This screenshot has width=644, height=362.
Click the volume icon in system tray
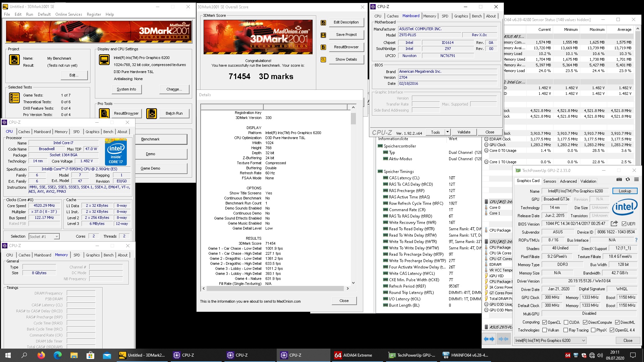600,355
